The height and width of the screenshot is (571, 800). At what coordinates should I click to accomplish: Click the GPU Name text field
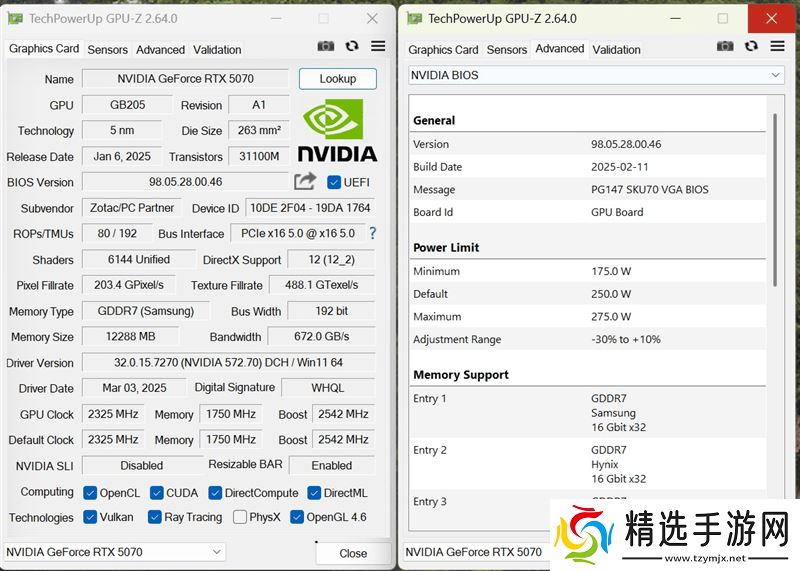tap(185, 79)
